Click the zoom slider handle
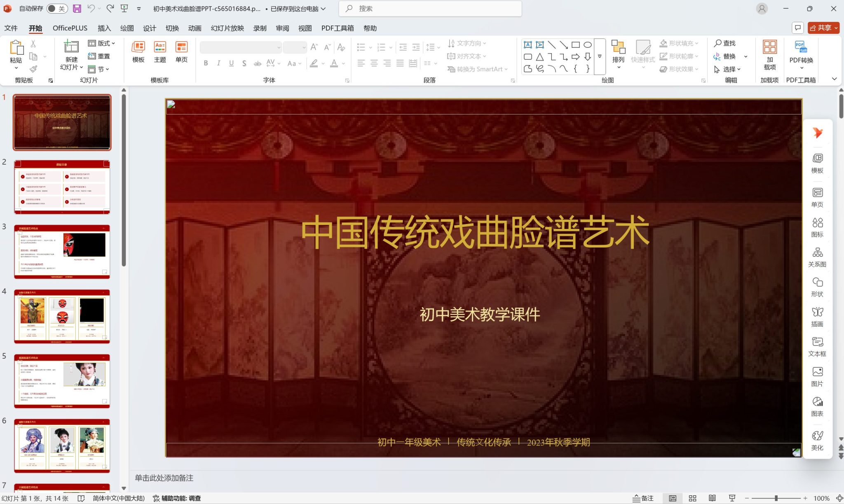844x504 pixels. pos(776,498)
